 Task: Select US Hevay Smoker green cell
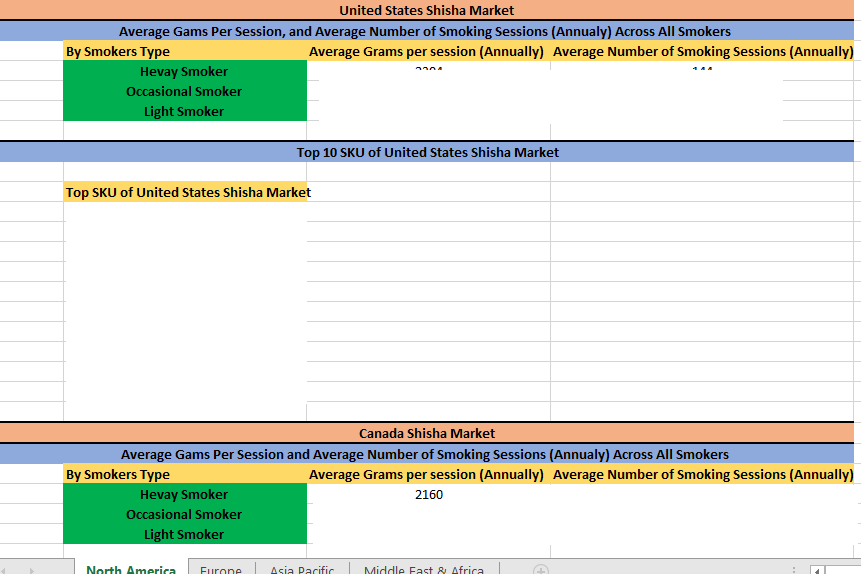click(x=184, y=71)
